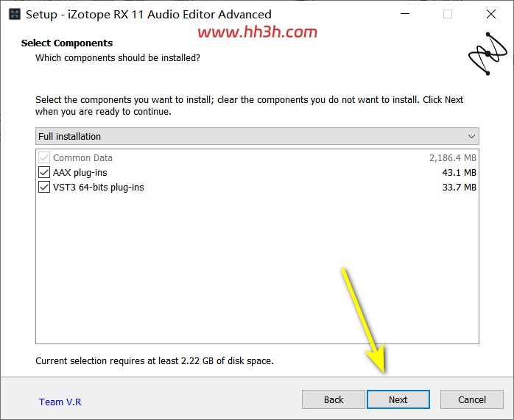The height and width of the screenshot is (420, 514).
Task: Click the disabled Common Data checkbox
Action: point(44,158)
